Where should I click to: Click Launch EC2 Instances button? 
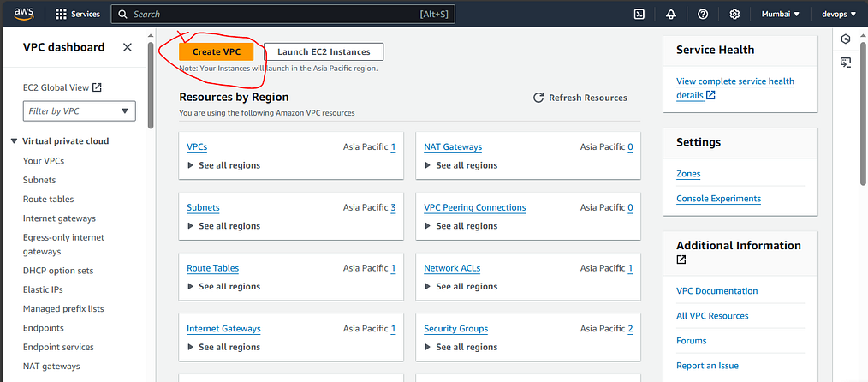324,51
